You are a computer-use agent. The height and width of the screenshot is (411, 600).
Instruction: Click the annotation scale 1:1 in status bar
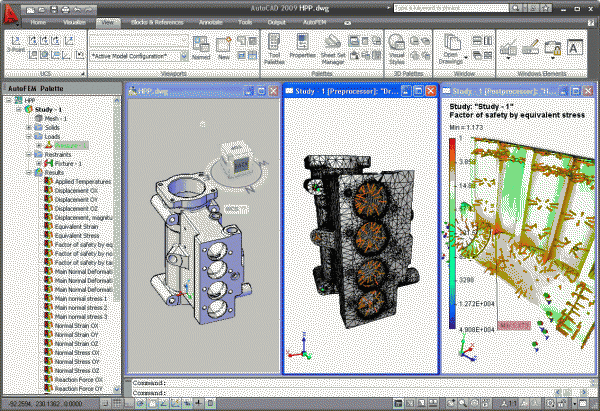(509, 403)
